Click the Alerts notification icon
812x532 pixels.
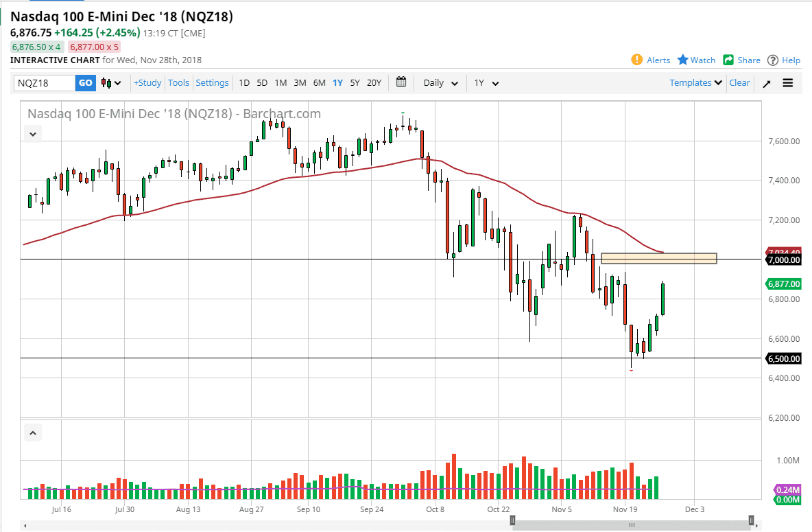pyautogui.click(x=637, y=60)
